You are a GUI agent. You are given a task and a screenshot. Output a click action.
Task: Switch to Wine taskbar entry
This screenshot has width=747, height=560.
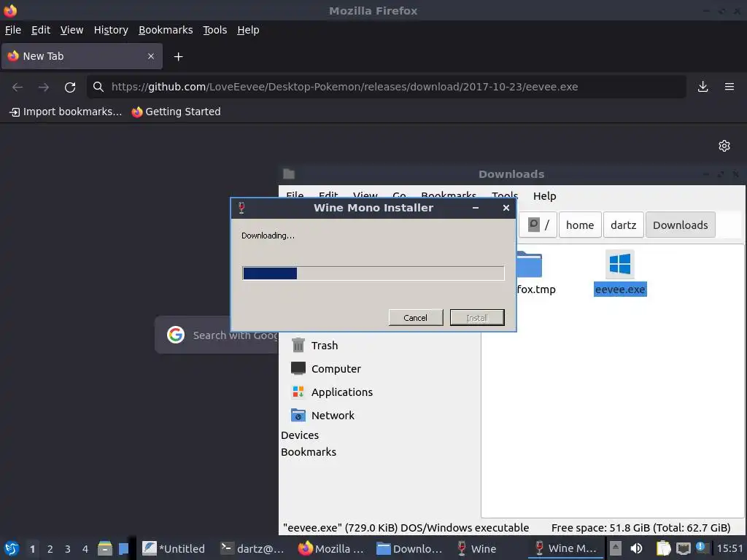point(476,548)
